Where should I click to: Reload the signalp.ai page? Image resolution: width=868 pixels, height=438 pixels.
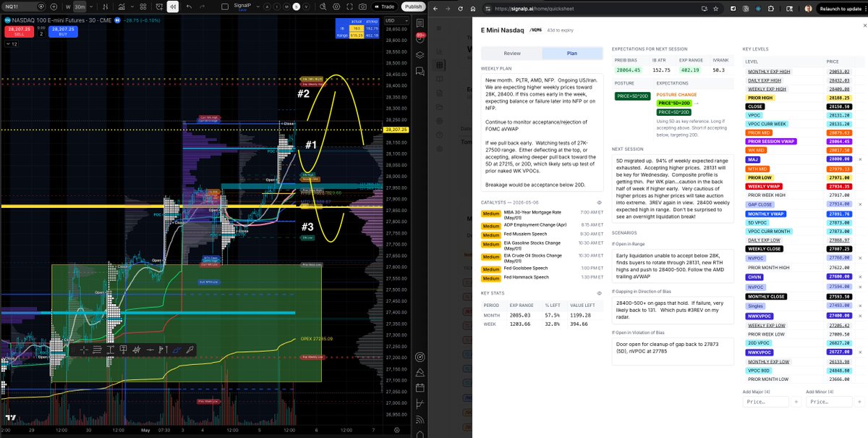pos(460,8)
